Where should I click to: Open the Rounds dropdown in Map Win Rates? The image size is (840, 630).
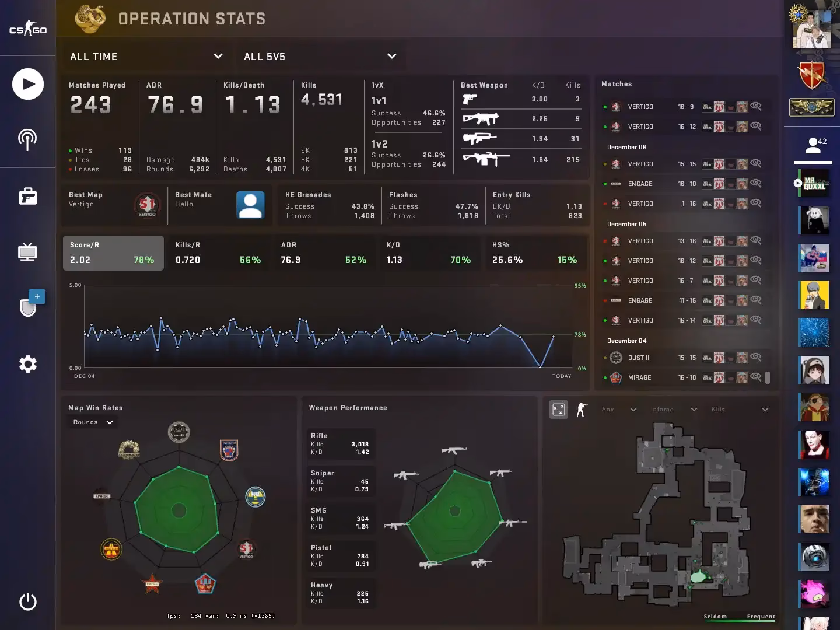[x=93, y=422]
